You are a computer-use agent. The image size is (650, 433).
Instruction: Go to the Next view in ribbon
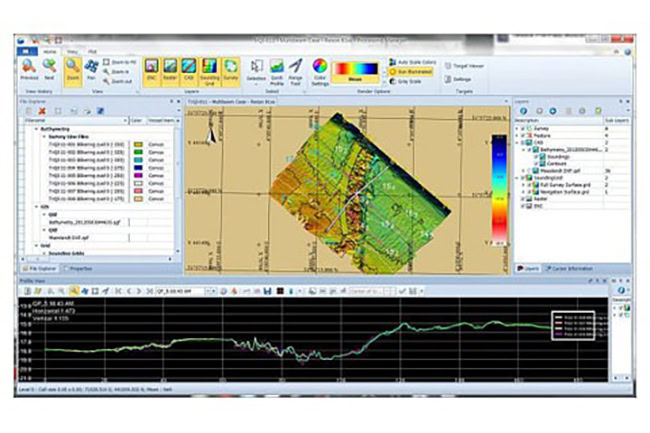[x=49, y=69]
